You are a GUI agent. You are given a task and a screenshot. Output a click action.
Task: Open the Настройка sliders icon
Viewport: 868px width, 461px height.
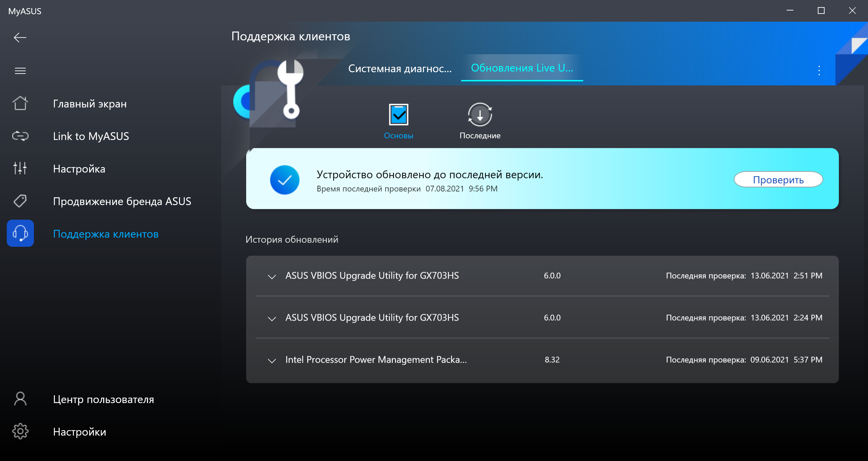[20, 168]
